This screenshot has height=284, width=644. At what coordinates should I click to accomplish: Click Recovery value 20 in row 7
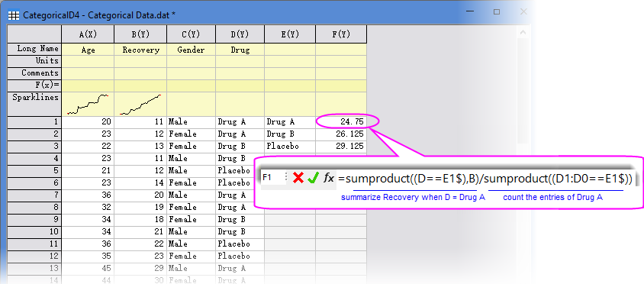140,195
